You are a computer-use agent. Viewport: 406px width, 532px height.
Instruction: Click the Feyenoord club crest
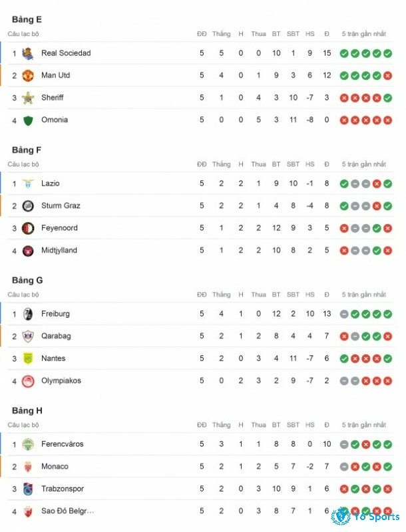[x=28, y=228]
